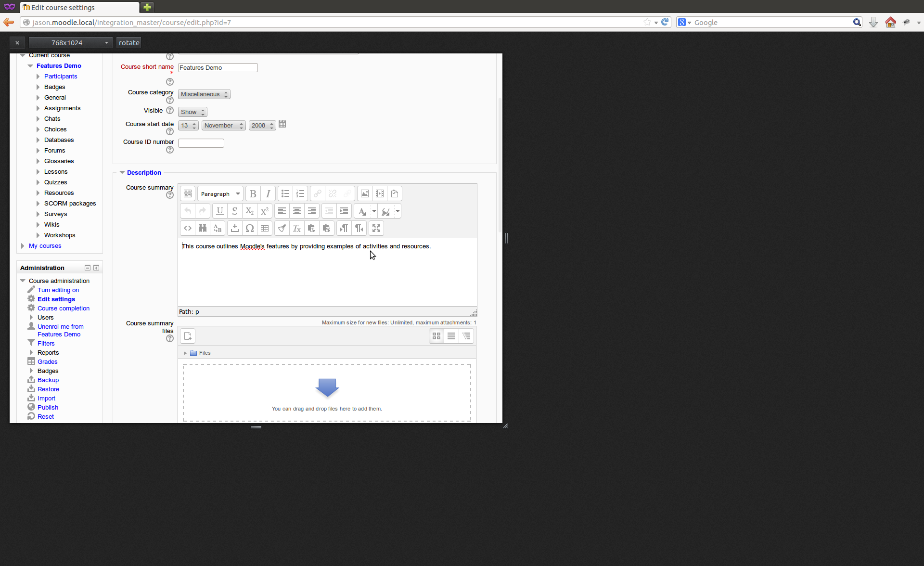Apply the current text color
Screen dimensions: 924x566
tap(362, 211)
